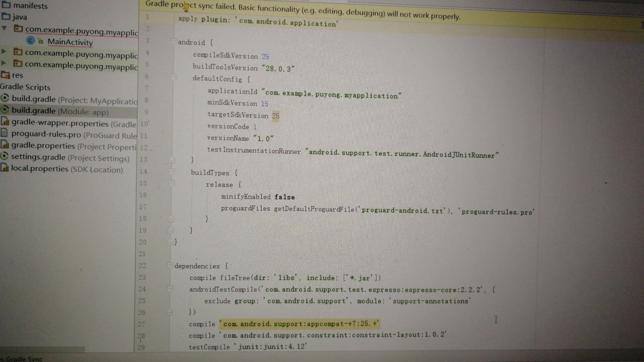The height and width of the screenshot is (362, 644).
Task: Fold the android block on line 3
Action: [x=173, y=42]
